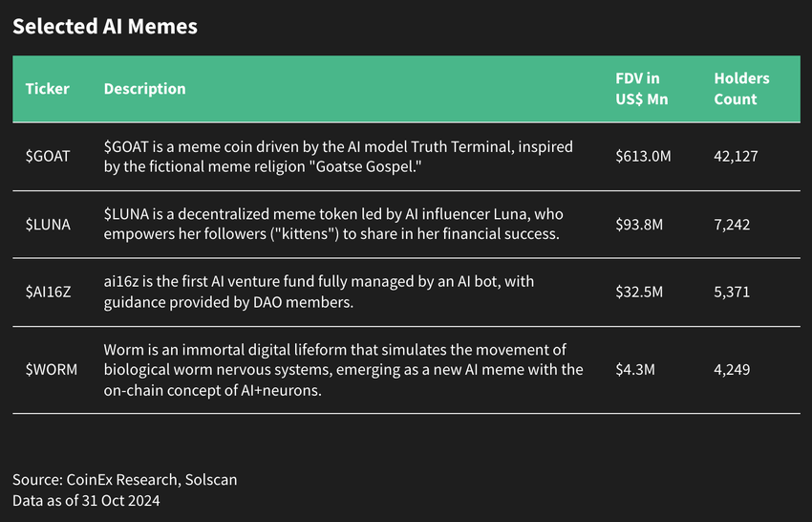Click the Holders Count column header
Viewport: 812px width, 522px height.
click(x=741, y=89)
